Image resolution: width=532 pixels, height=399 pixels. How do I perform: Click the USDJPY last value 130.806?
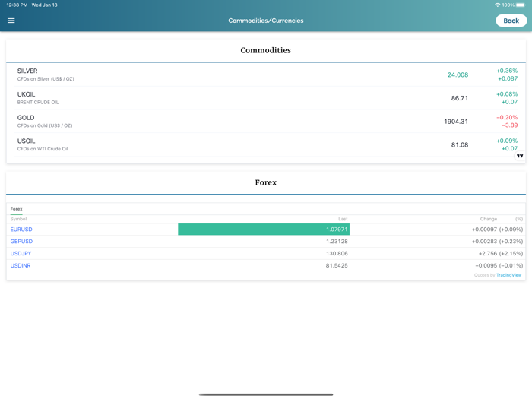pyautogui.click(x=337, y=253)
